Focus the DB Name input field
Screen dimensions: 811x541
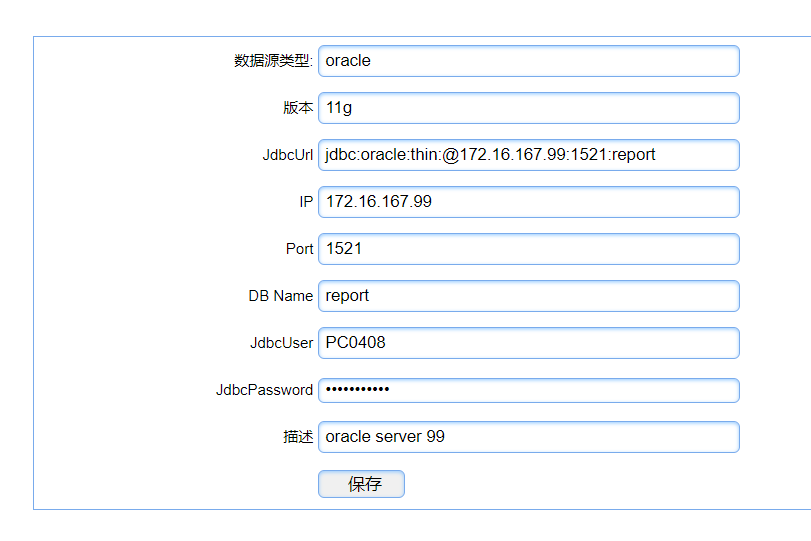[528, 296]
